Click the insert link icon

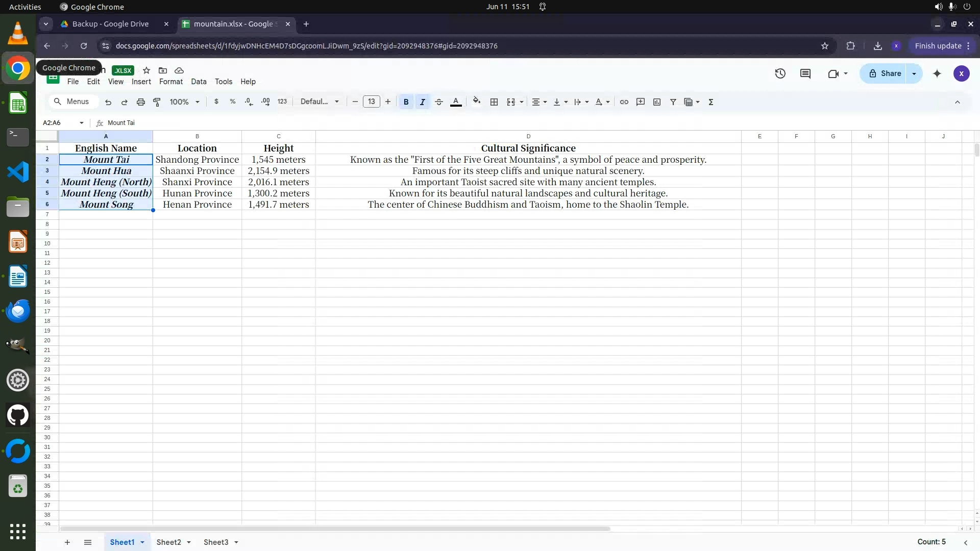click(x=624, y=102)
